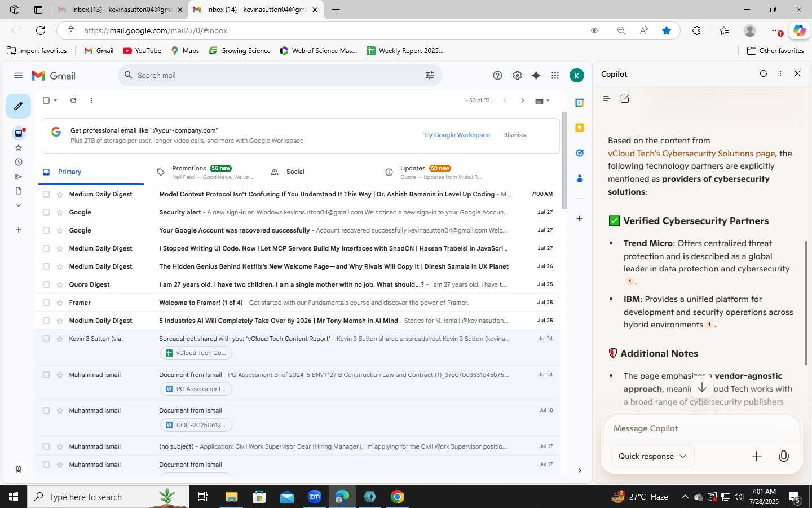Click the Copilot add attachment plus button
This screenshot has width=812, height=508.
pyautogui.click(x=756, y=456)
